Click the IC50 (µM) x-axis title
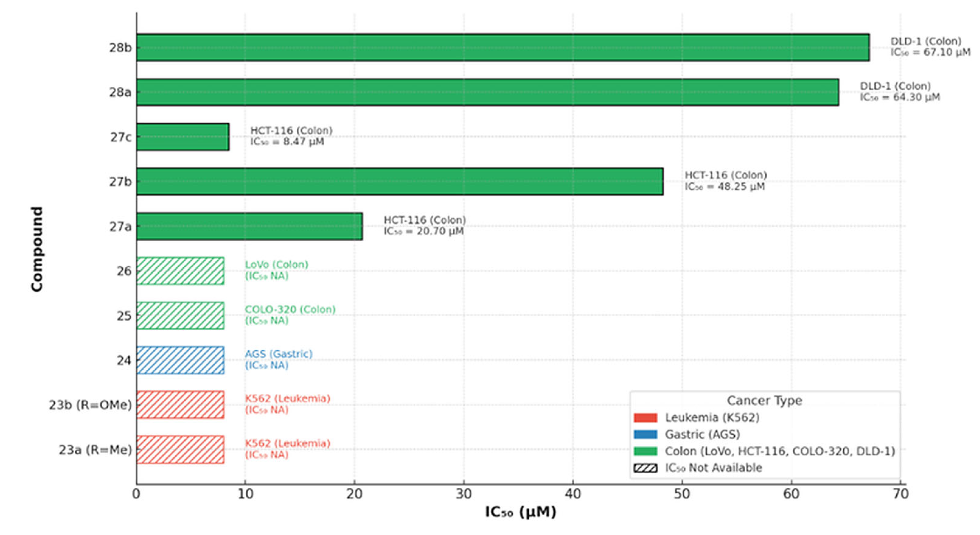This screenshot has width=980, height=535. (x=520, y=512)
